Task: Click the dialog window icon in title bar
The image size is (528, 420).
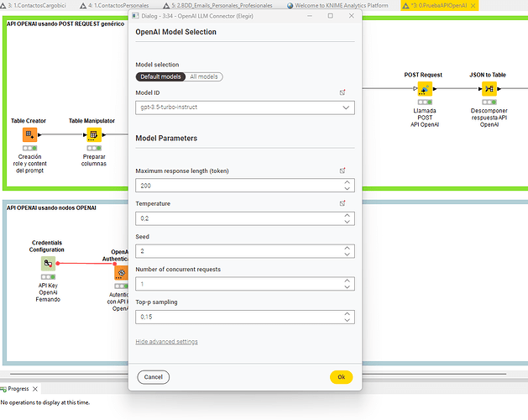Action: [135, 16]
